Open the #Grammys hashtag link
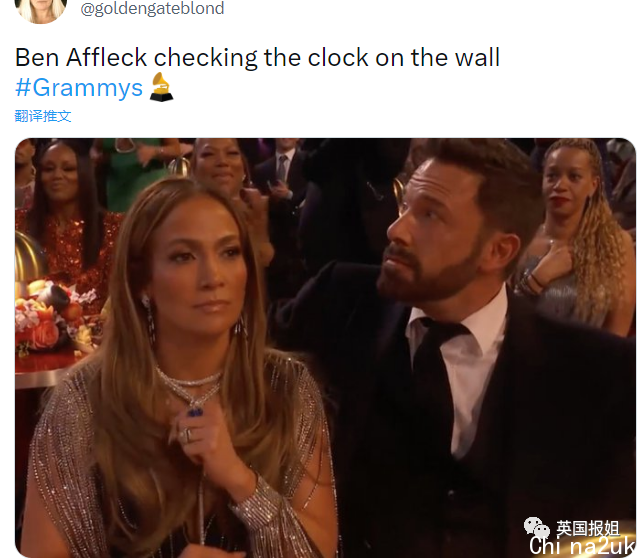 coord(79,88)
